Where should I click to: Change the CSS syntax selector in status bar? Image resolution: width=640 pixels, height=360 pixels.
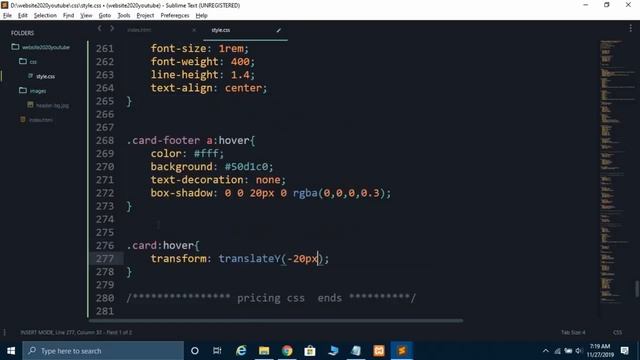pos(618,332)
